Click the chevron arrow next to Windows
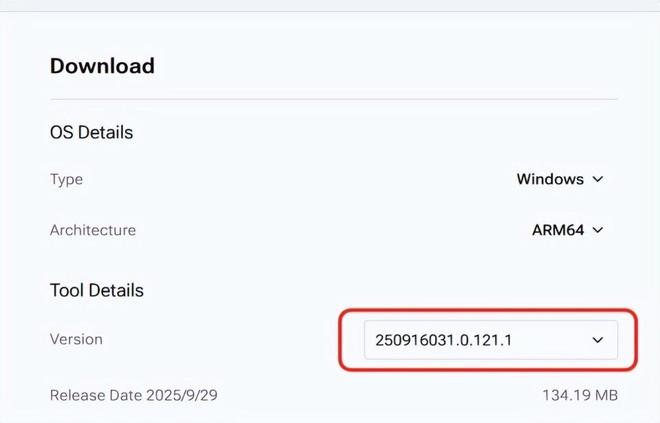 [x=598, y=180]
